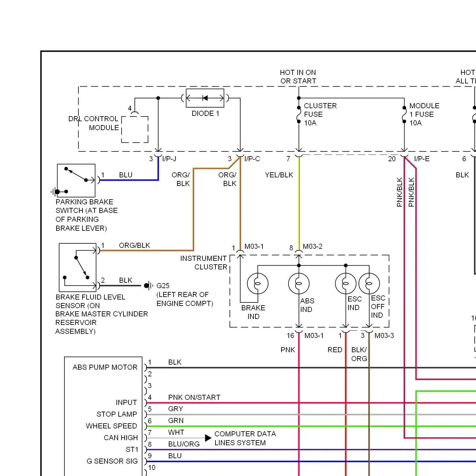Screen dimensions: 476x476
Task: Click the "INSTRUMENT CLUSTER" label
Action: coord(204,263)
